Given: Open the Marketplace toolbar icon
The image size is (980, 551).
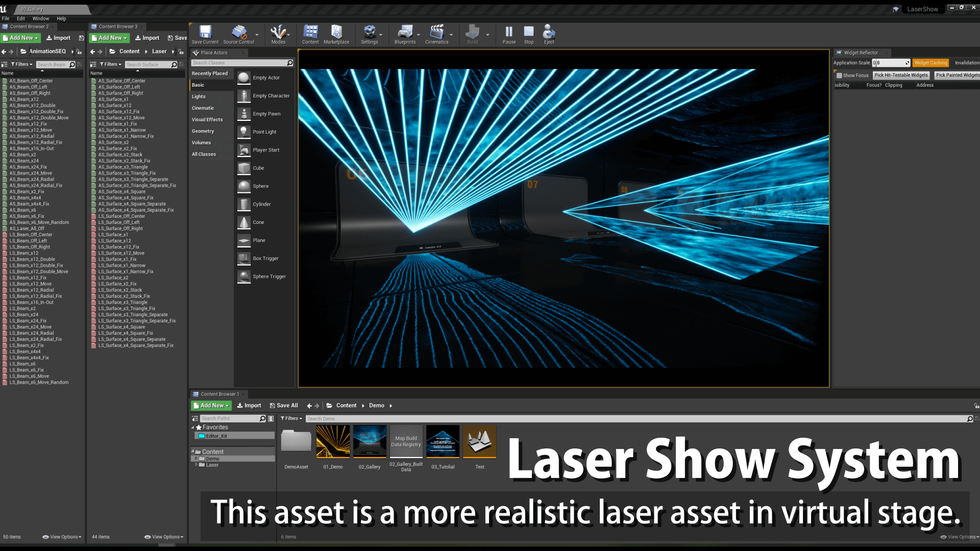Looking at the screenshot, I should [x=336, y=35].
